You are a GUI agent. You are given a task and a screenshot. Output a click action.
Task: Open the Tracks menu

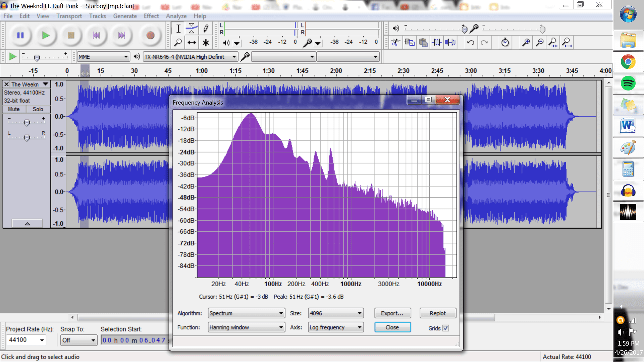coord(98,16)
